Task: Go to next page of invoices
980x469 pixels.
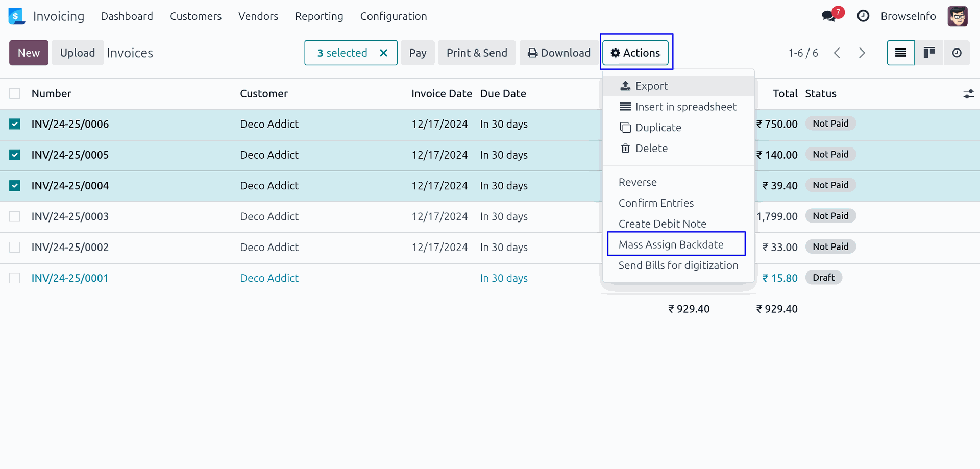Action: point(862,53)
